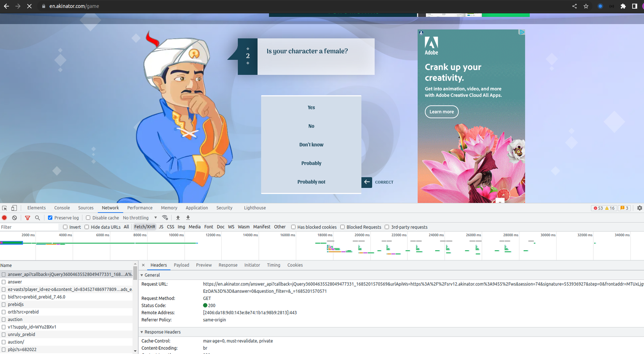Image resolution: width=644 pixels, height=354 pixels.
Task: Share this page using the share icon
Action: click(x=575, y=6)
